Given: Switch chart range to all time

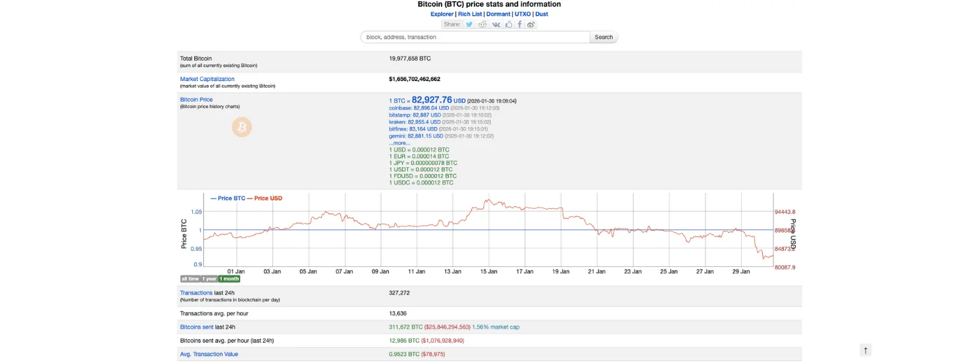Looking at the screenshot, I should [x=190, y=279].
